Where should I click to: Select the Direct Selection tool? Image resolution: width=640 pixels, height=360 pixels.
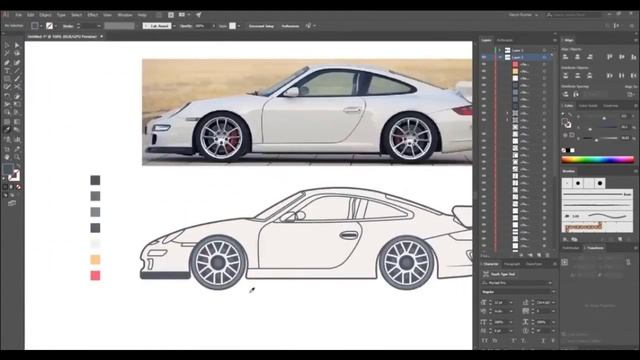tap(17, 45)
